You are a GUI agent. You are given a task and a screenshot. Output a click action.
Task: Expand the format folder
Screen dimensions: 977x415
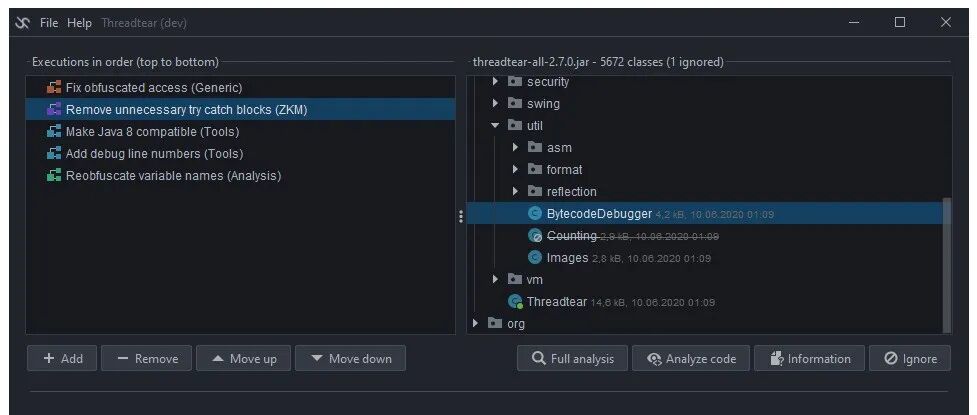[x=515, y=169]
